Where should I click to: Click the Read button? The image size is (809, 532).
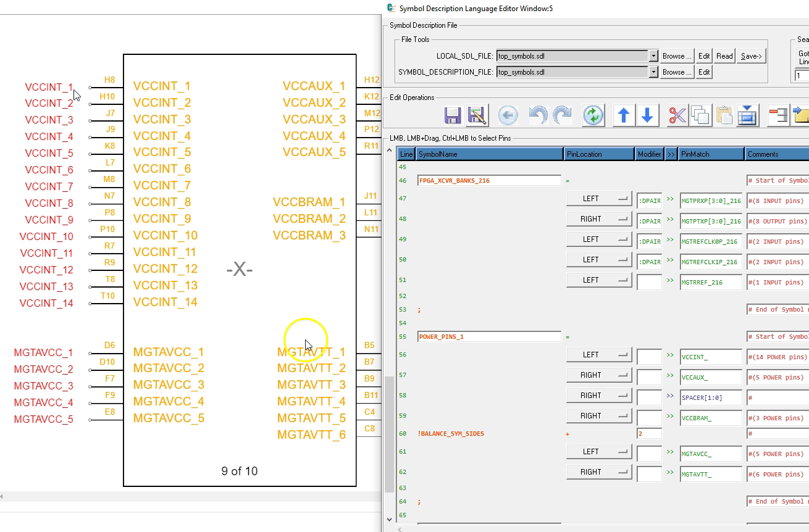click(x=724, y=56)
